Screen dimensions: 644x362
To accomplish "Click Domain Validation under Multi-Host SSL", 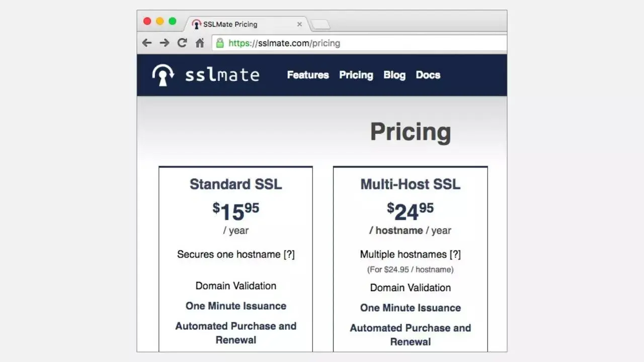I will [x=411, y=288].
